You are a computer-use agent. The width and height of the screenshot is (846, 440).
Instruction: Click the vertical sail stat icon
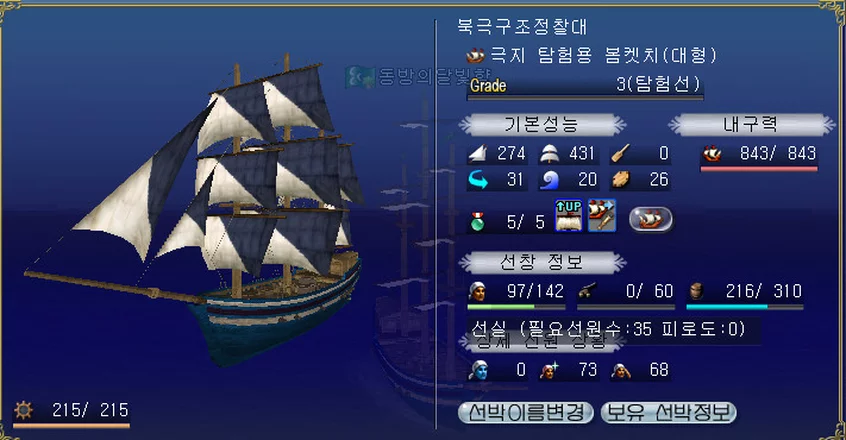tap(477, 154)
